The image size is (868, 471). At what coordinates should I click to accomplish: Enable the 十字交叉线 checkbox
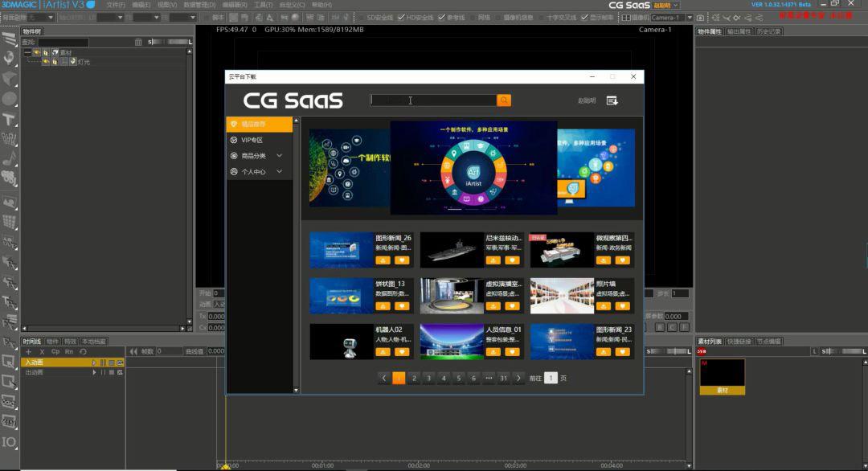click(x=542, y=18)
